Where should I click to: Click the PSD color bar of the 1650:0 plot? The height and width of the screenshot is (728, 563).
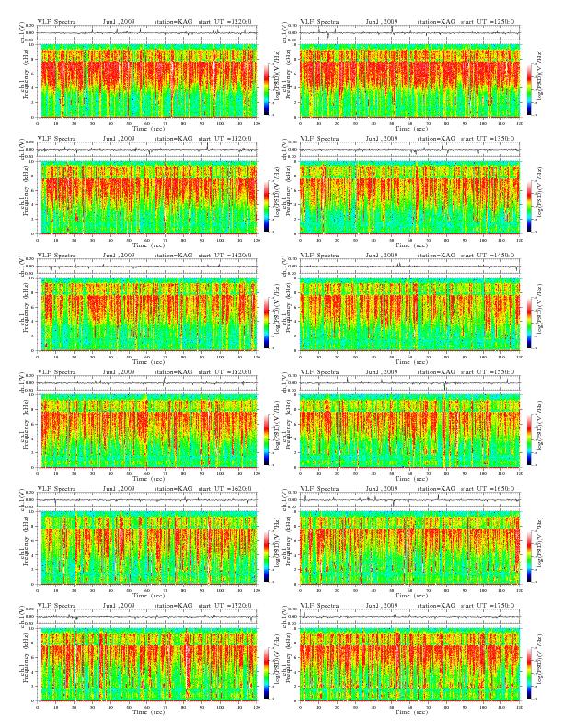coord(530,555)
